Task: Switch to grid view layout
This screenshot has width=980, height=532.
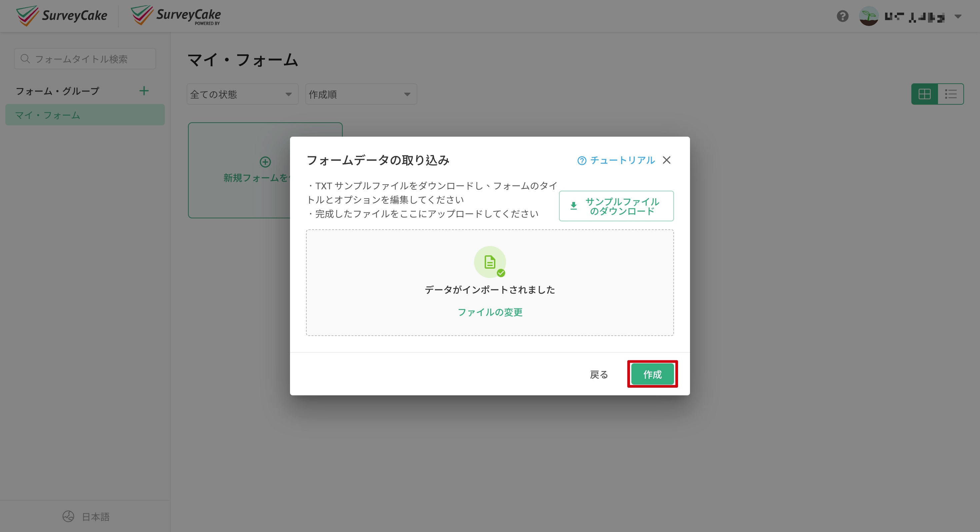Action: [924, 94]
